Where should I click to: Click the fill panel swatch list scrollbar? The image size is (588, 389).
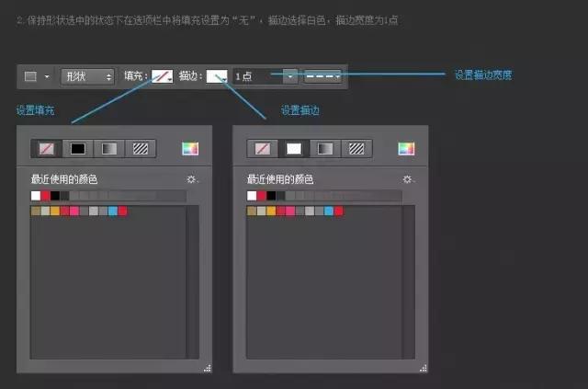(192, 282)
